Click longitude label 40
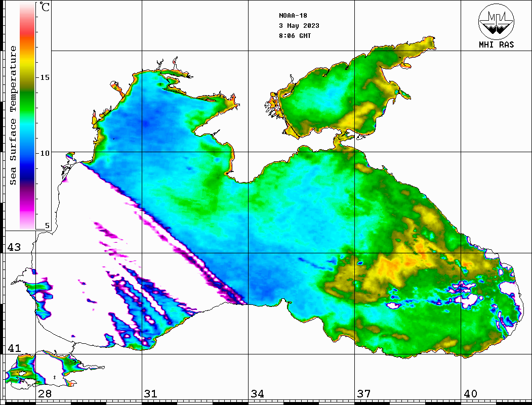532x405 pixels. point(470,393)
